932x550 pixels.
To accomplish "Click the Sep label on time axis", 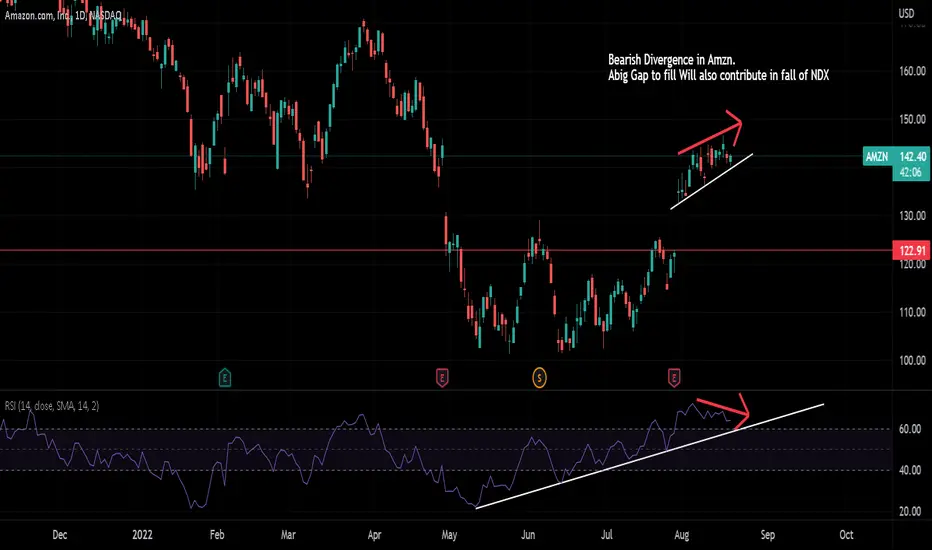I will pyautogui.click(x=767, y=535).
